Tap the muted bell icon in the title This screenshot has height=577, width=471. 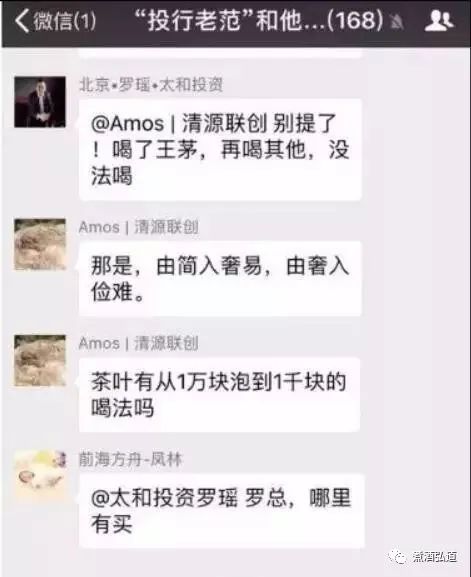(x=397, y=23)
